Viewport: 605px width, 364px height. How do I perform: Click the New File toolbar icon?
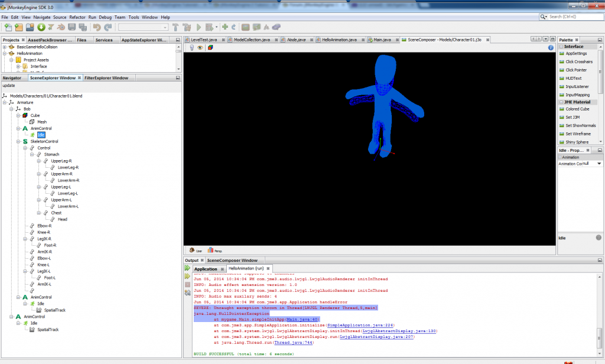[8, 27]
